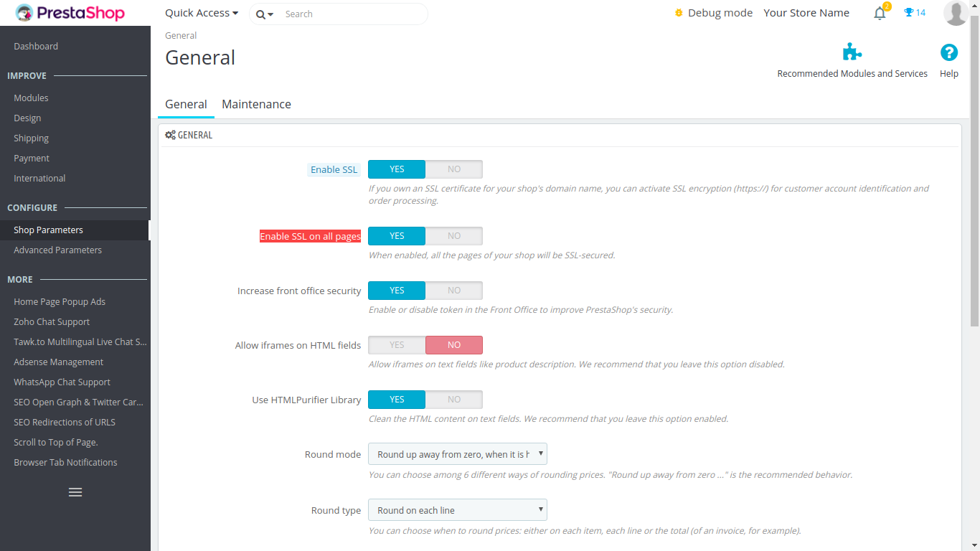Disable Use HTMLPurifier Library
Screen dimensions: 980x551
pos(453,400)
